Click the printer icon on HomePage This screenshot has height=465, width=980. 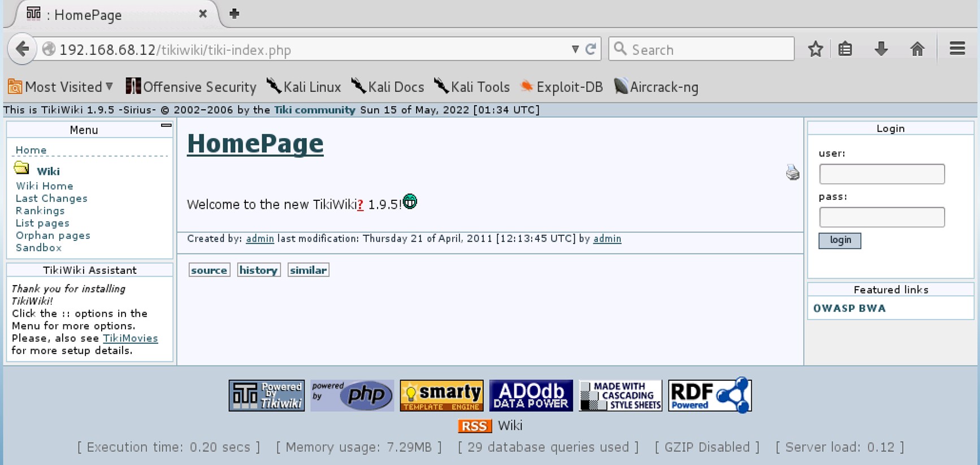[x=792, y=173]
